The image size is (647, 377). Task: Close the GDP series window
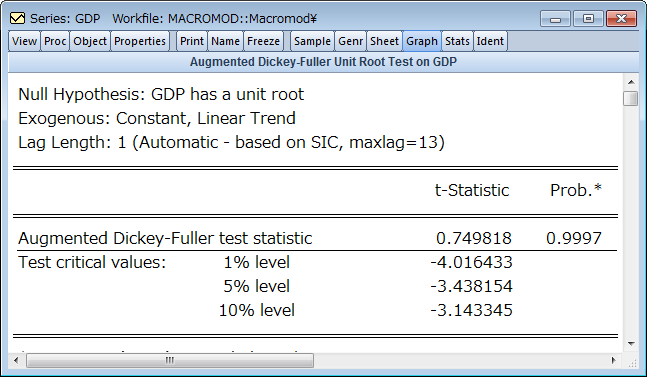(x=621, y=19)
